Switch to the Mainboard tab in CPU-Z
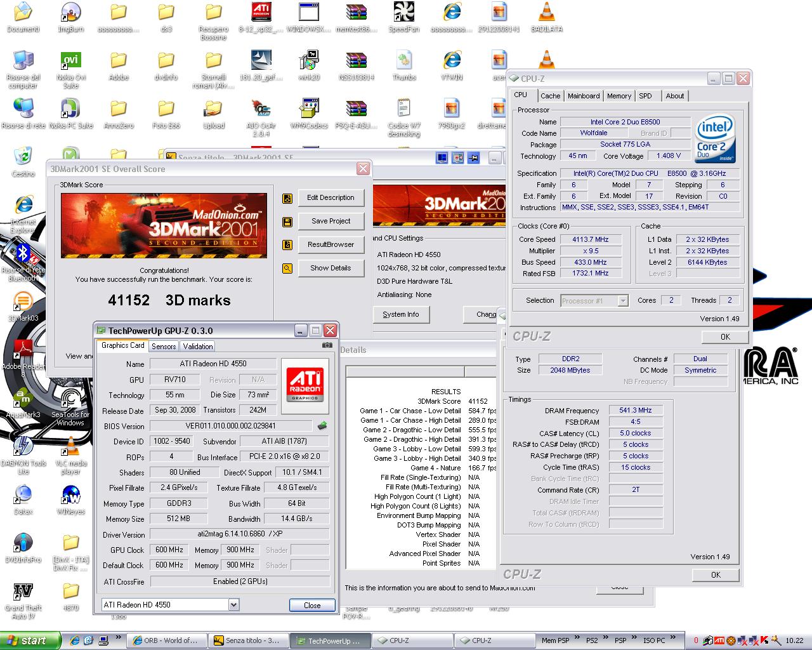Image resolution: width=812 pixels, height=650 pixels. click(x=584, y=96)
